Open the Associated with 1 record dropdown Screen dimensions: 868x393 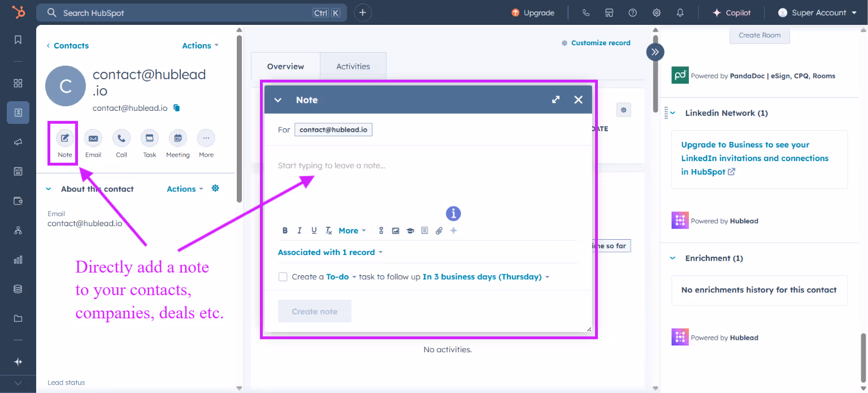(330, 252)
